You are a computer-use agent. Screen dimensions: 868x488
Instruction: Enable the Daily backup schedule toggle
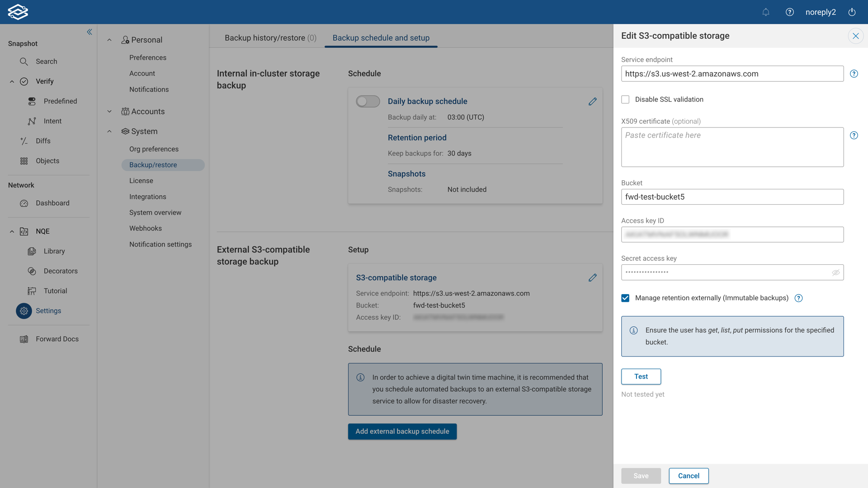click(x=368, y=102)
